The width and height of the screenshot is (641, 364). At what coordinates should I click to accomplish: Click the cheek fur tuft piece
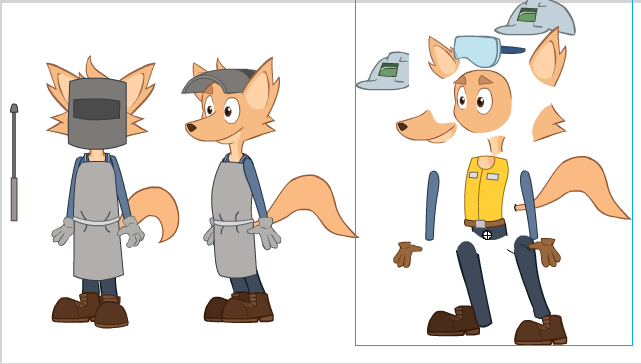(548, 123)
